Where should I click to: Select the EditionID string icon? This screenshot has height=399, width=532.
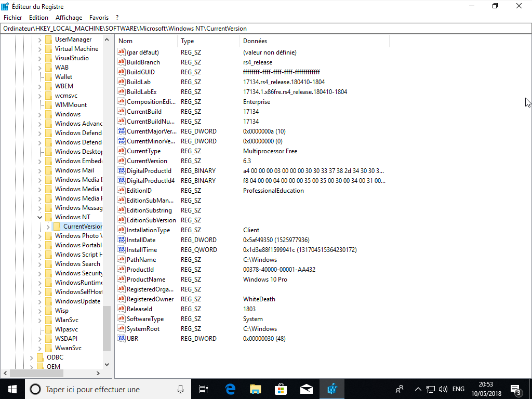[x=122, y=190]
